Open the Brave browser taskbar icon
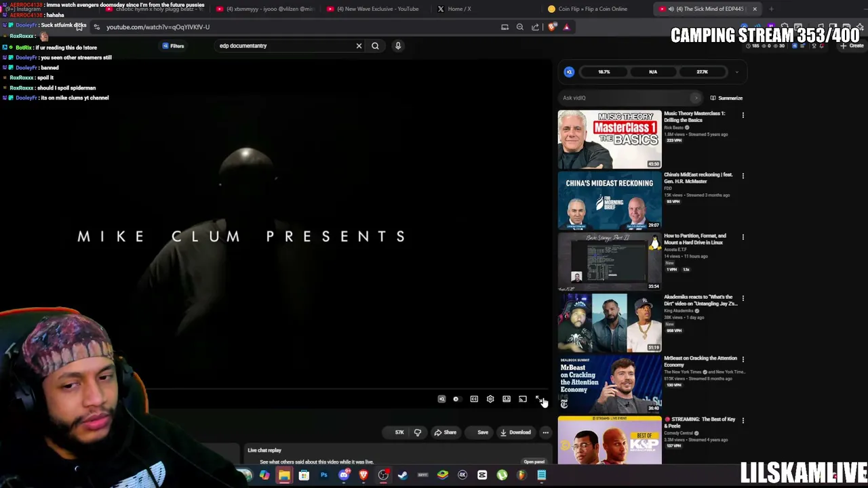The image size is (868, 488). coord(363,475)
